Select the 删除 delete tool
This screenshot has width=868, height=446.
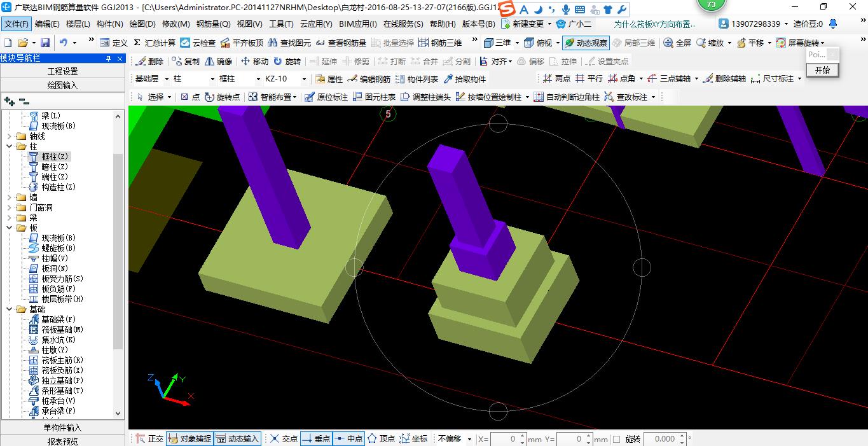[149, 61]
